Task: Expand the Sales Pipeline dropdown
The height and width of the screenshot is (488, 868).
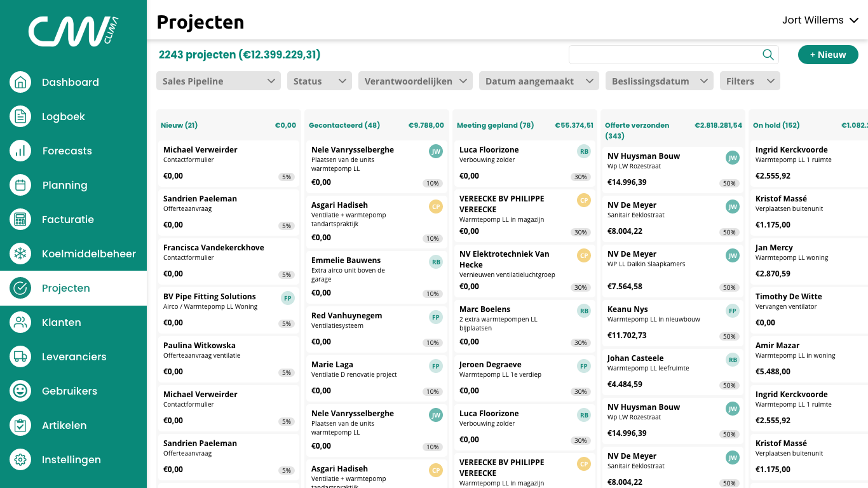Action: coord(219,81)
